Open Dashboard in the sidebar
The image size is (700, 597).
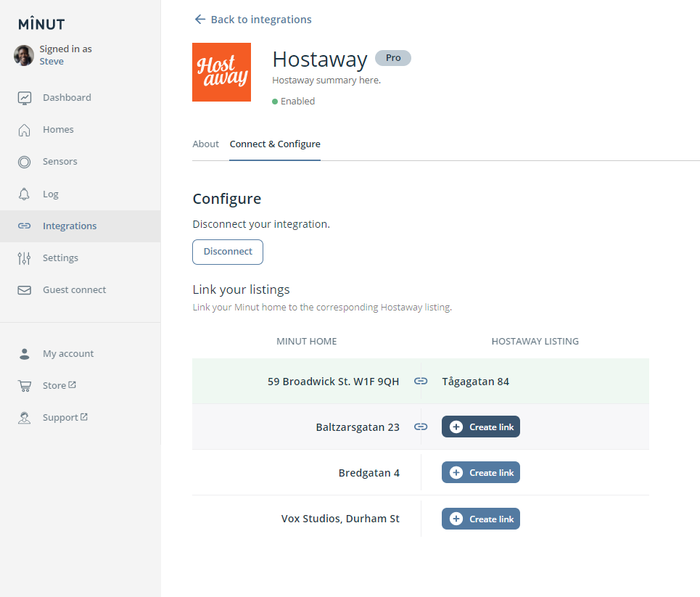(67, 97)
